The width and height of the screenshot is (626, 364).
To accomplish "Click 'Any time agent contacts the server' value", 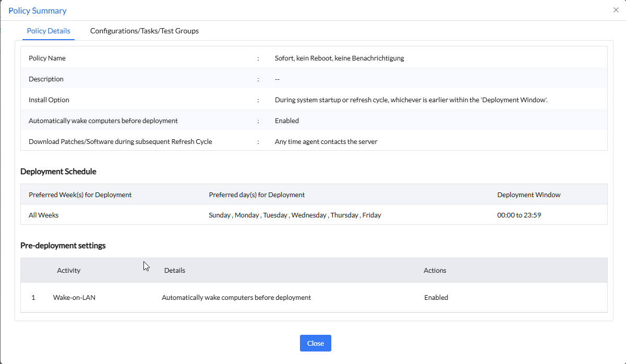I will click(326, 141).
